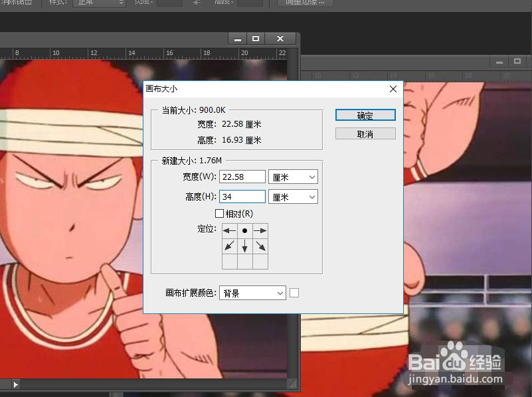Click the 调整边缘 button in options bar

306,3
